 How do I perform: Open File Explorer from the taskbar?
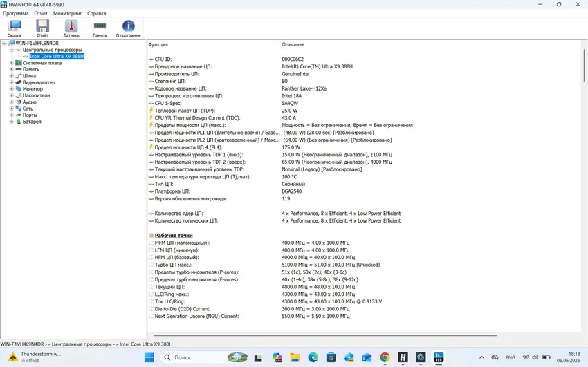click(x=295, y=357)
